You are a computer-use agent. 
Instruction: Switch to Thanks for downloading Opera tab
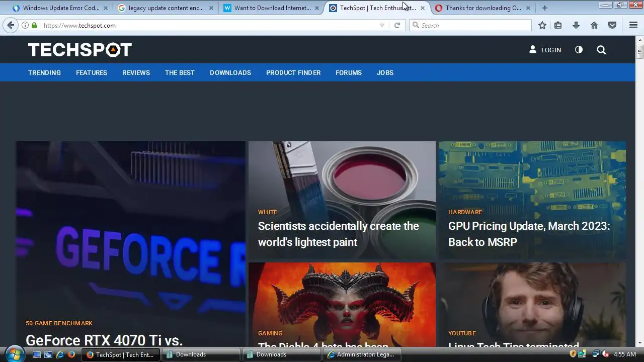coord(483,8)
